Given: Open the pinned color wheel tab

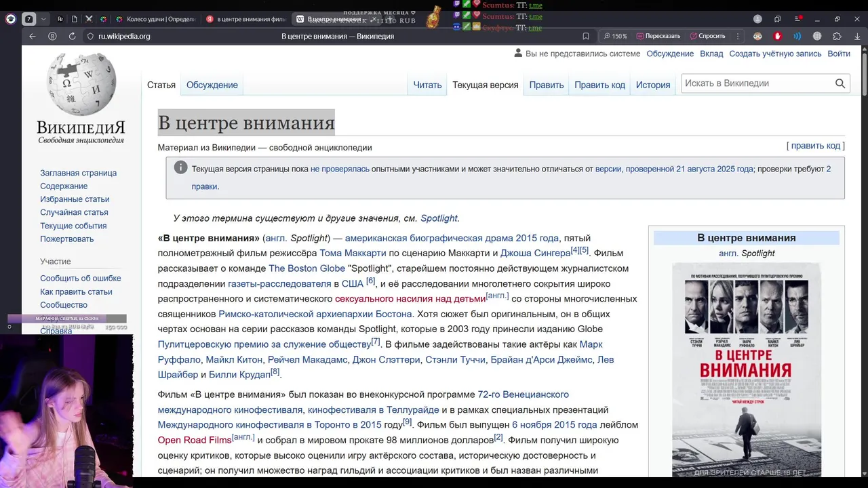Looking at the screenshot, I should pyautogui.click(x=104, y=19).
